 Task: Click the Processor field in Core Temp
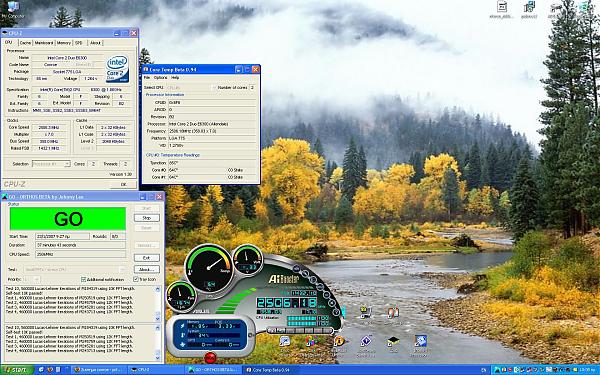tap(213, 124)
